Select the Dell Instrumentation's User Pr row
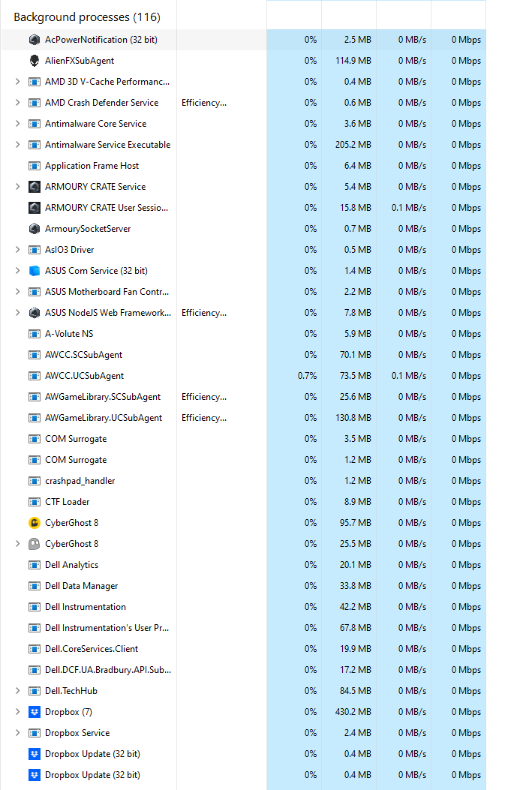 (243, 628)
